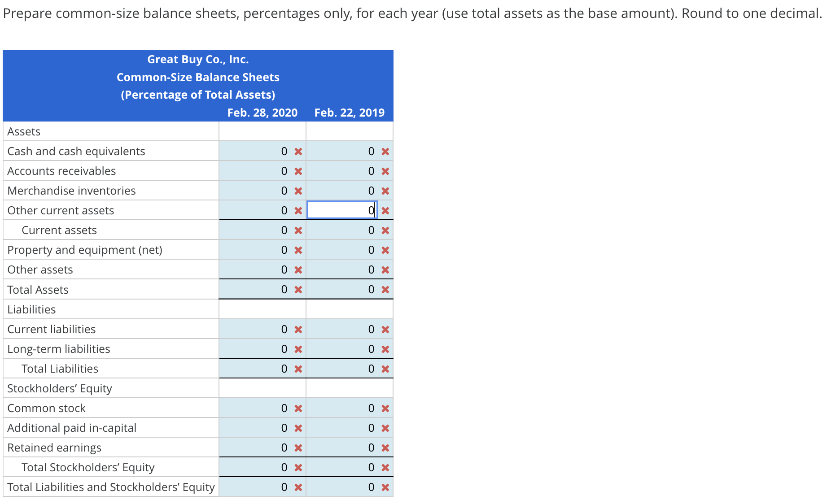Click the Percentage of Total Assets subtitle

coord(198,95)
